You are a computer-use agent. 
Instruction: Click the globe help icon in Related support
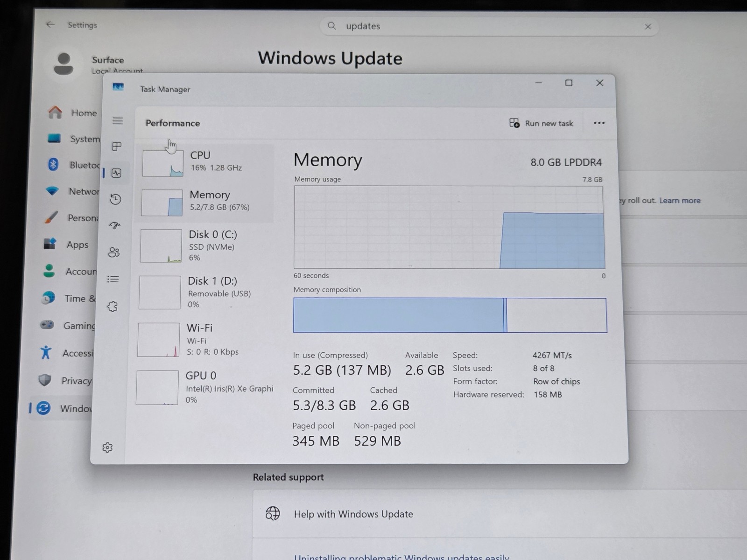click(273, 513)
